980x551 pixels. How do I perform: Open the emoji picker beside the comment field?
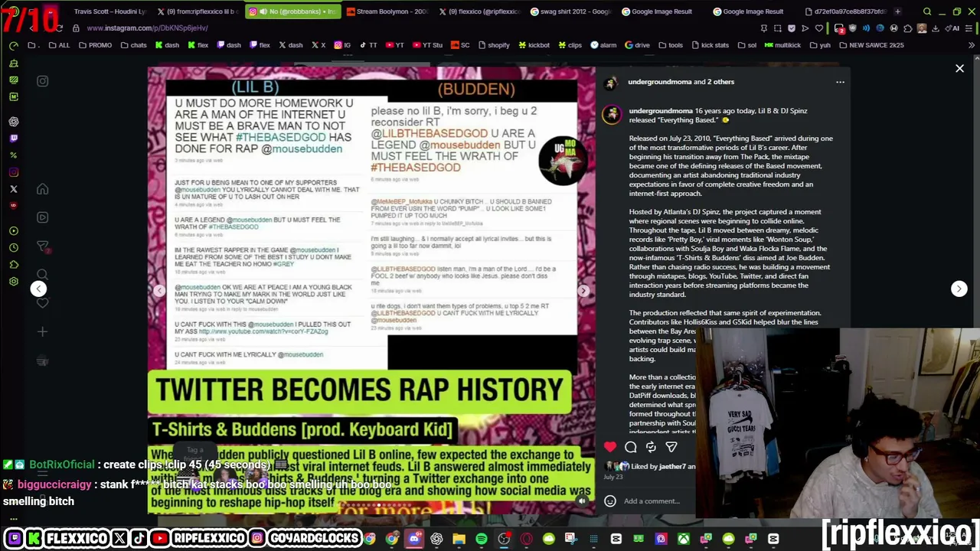[x=610, y=501]
